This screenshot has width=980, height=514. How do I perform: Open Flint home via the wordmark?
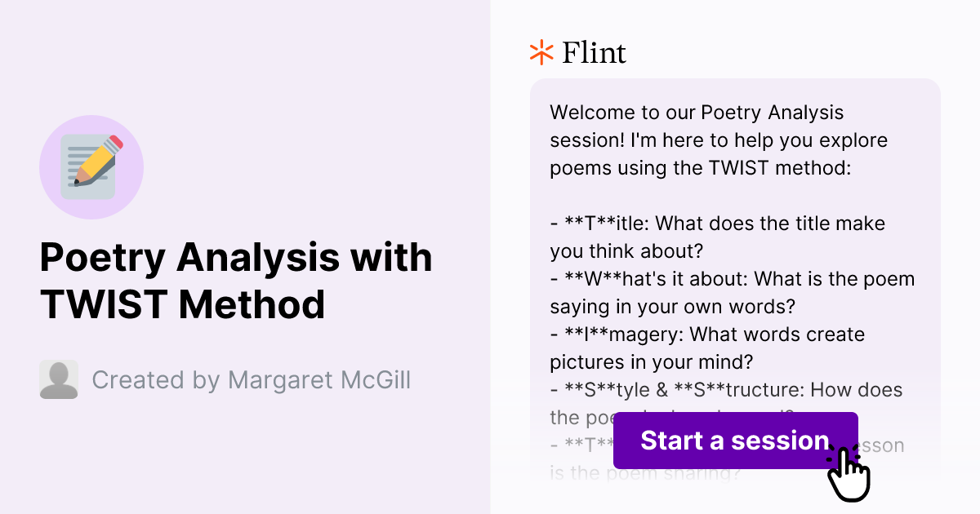tap(594, 52)
